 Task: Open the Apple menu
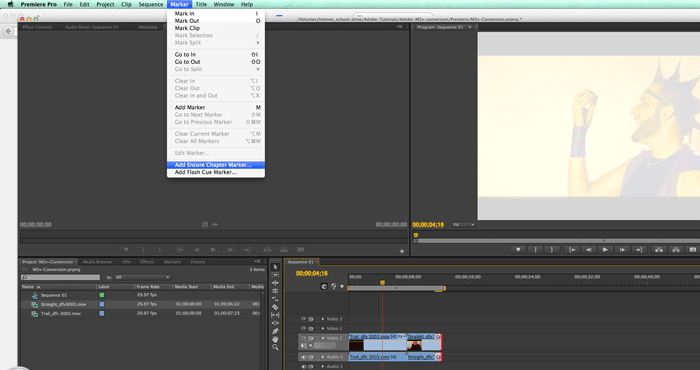(10, 4)
